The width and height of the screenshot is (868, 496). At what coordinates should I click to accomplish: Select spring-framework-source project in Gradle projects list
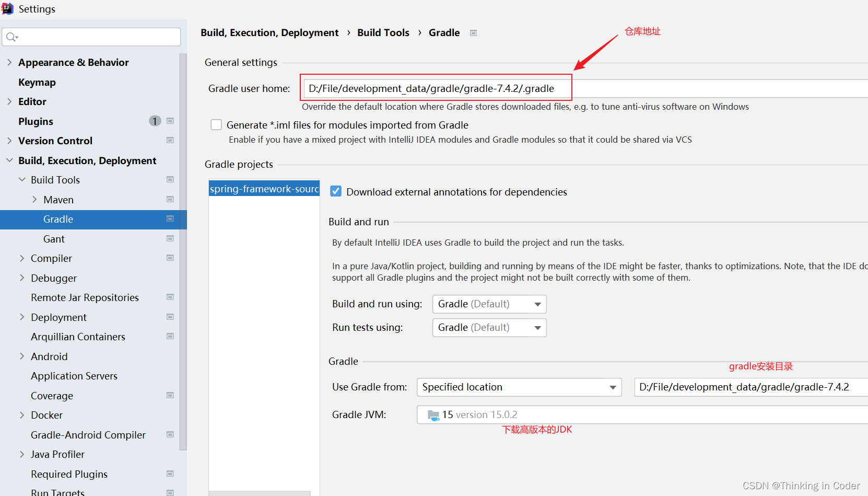(x=264, y=189)
